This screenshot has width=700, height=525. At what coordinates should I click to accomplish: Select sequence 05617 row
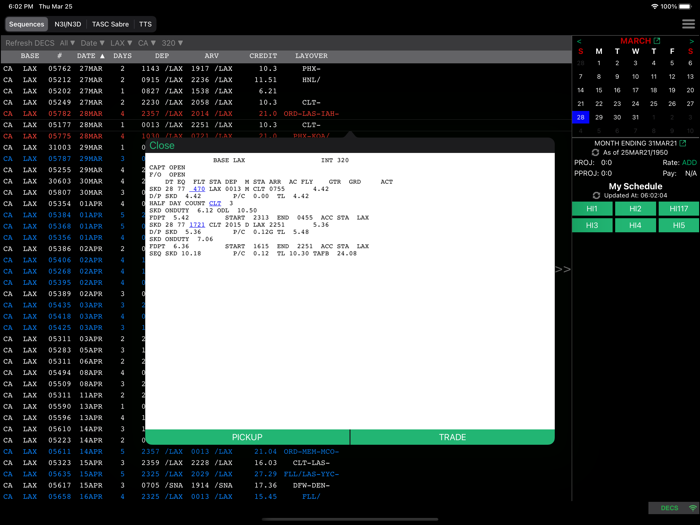[x=286, y=485]
